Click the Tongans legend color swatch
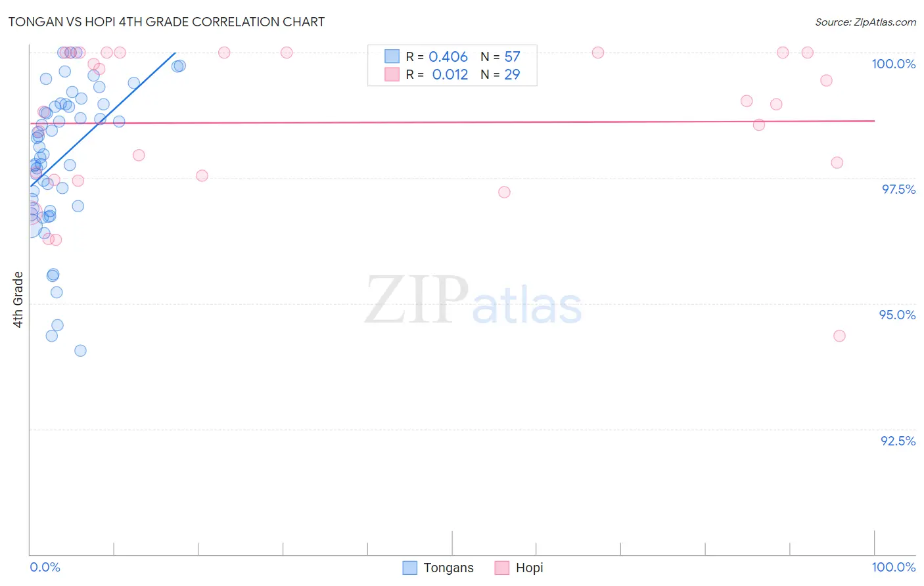 tap(410, 568)
